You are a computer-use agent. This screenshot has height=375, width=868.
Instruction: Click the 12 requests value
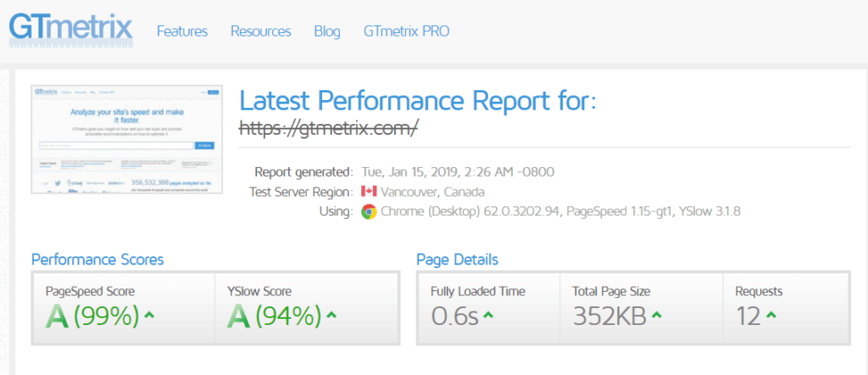749,316
